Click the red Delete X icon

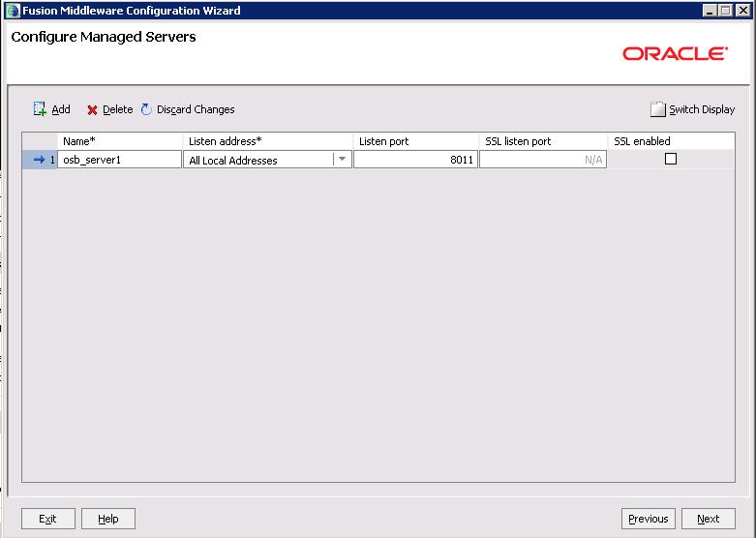[92, 110]
